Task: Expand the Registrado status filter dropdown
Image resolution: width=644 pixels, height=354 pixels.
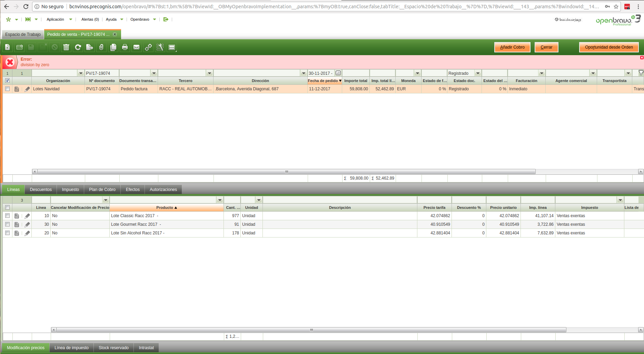Action: point(478,73)
